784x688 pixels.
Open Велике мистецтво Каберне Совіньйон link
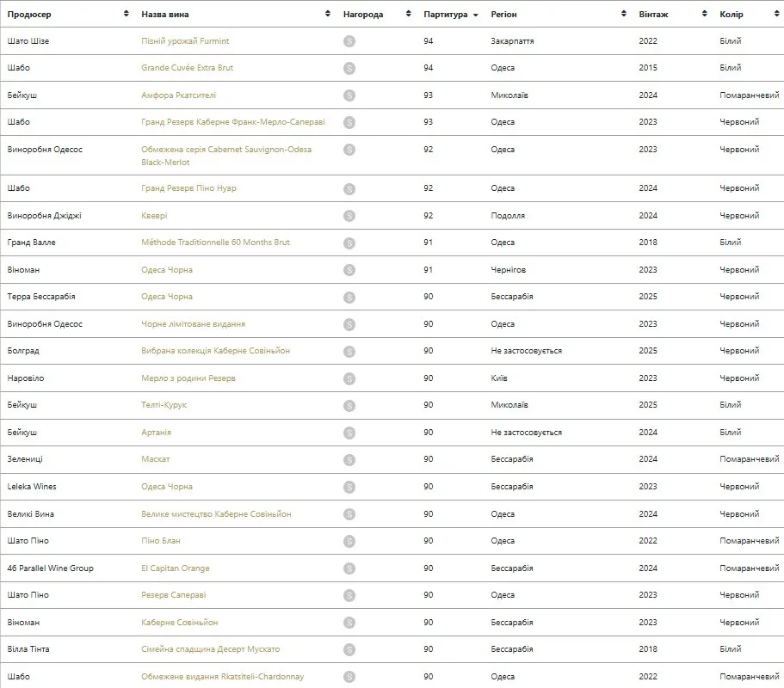click(x=216, y=514)
